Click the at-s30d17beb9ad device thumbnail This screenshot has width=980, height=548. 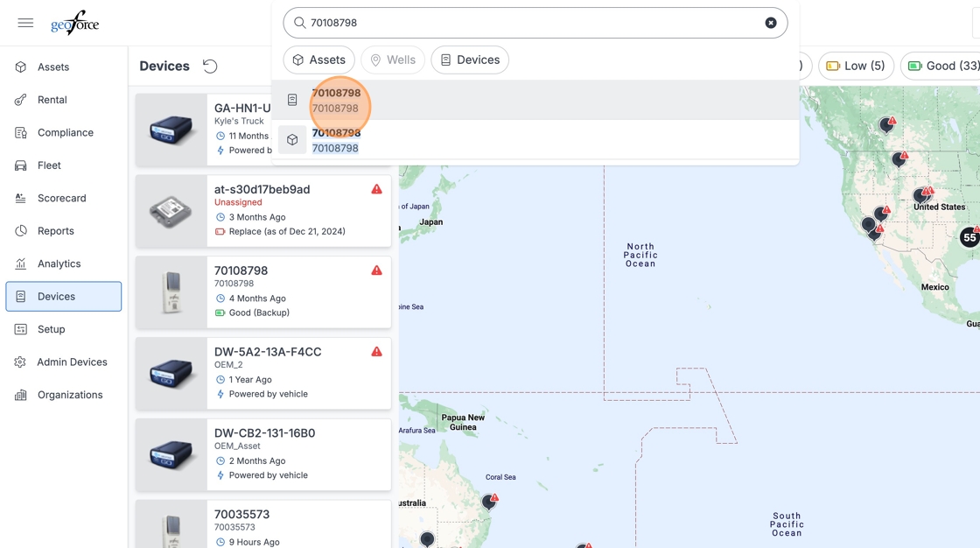point(171,210)
